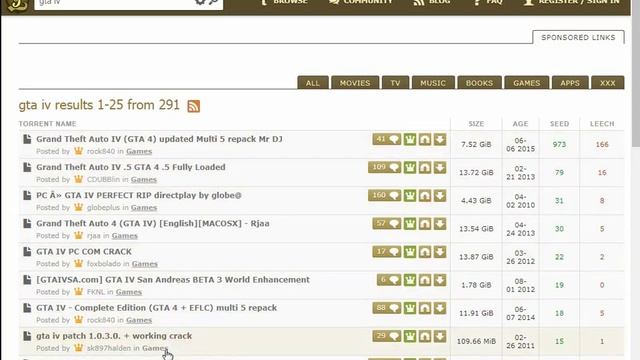Click download arrow for PERFECT RIP directplay torrent
This screenshot has width=640, height=360.
(x=440, y=196)
